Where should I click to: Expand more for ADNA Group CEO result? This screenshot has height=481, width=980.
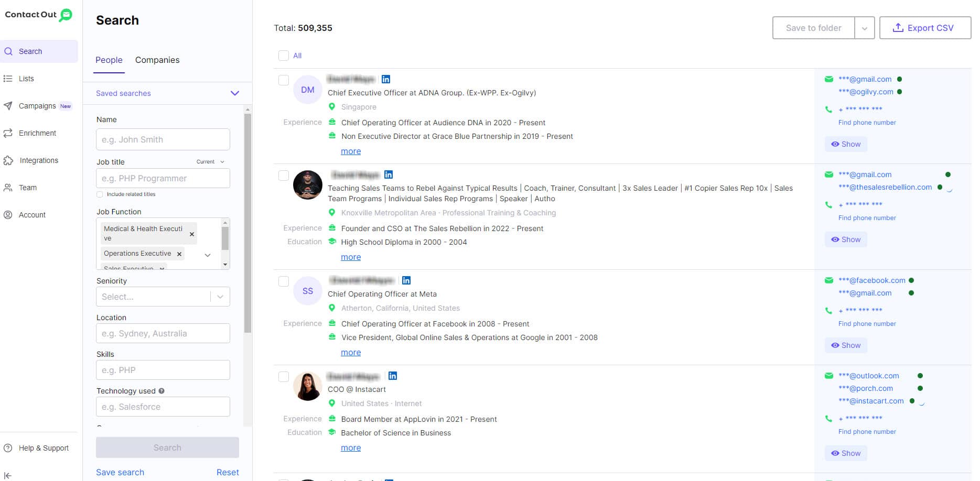[351, 151]
